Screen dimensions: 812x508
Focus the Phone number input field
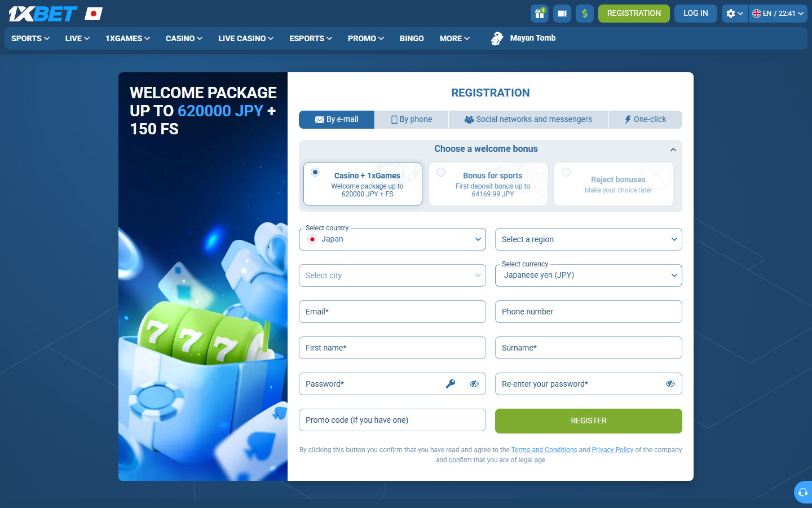coord(589,312)
